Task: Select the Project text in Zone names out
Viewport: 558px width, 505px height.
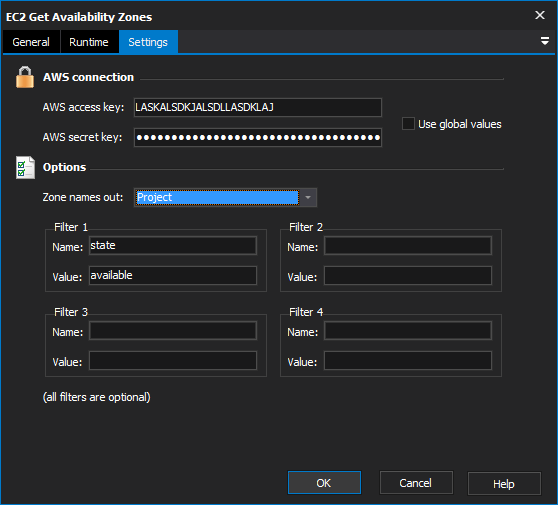Action: (154, 198)
